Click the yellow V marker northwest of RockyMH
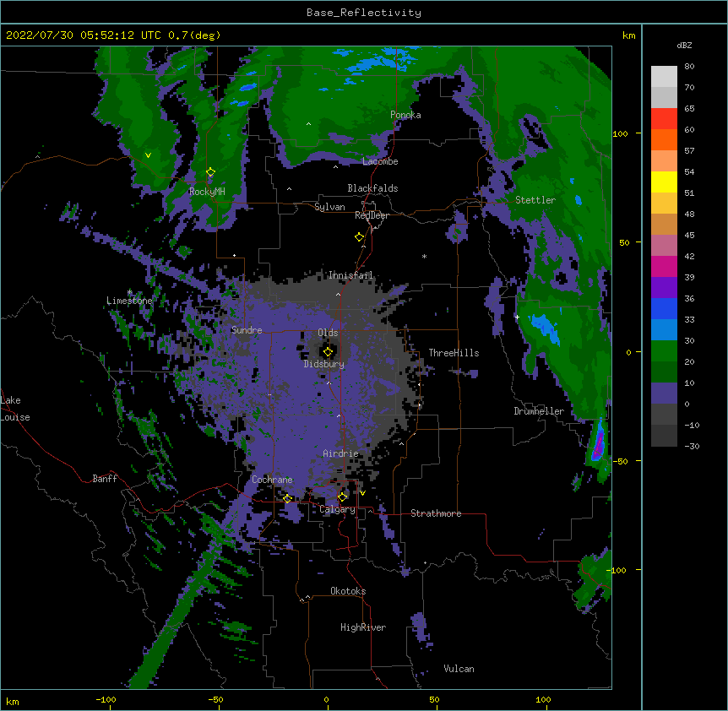Viewport: 728px width, 711px height. (x=148, y=155)
